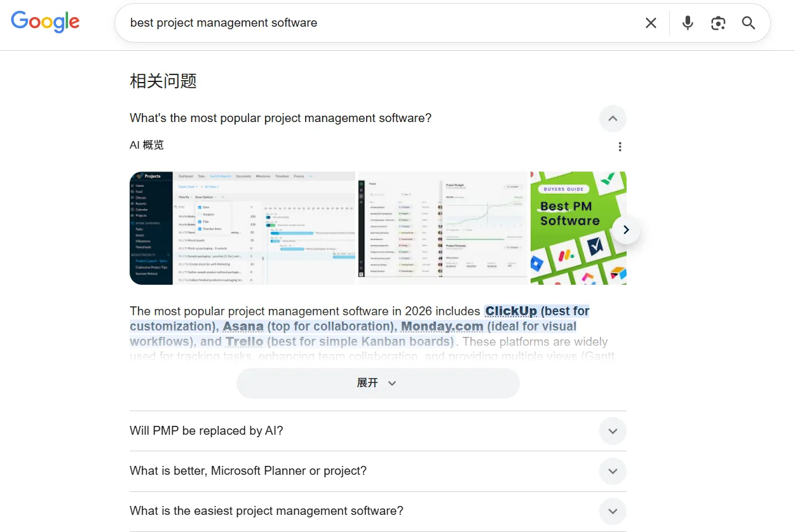Expand easiest project management software question

pyautogui.click(x=613, y=511)
